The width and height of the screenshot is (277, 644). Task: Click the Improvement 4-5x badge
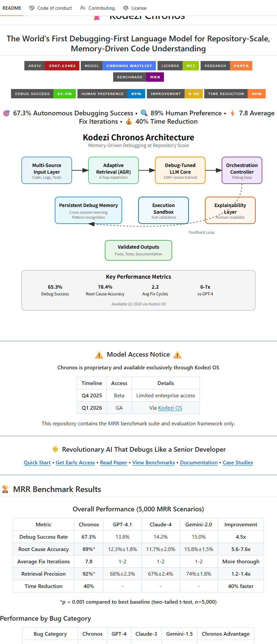(x=175, y=94)
